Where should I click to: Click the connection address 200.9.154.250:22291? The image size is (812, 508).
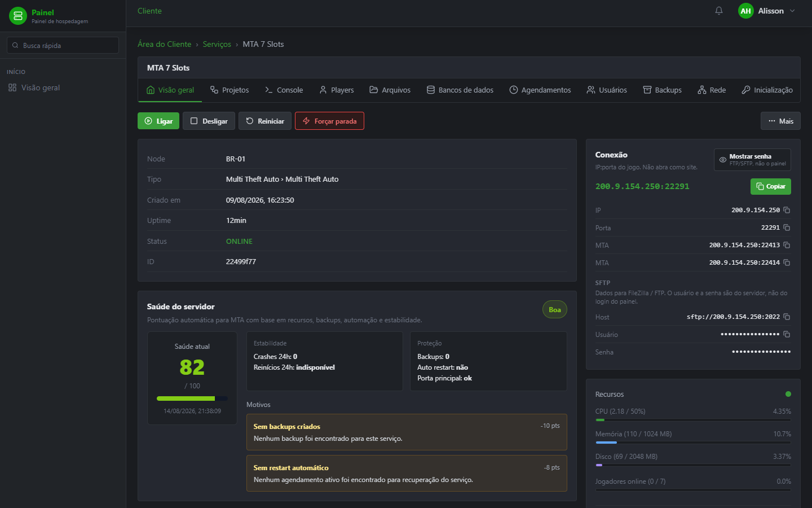click(642, 186)
